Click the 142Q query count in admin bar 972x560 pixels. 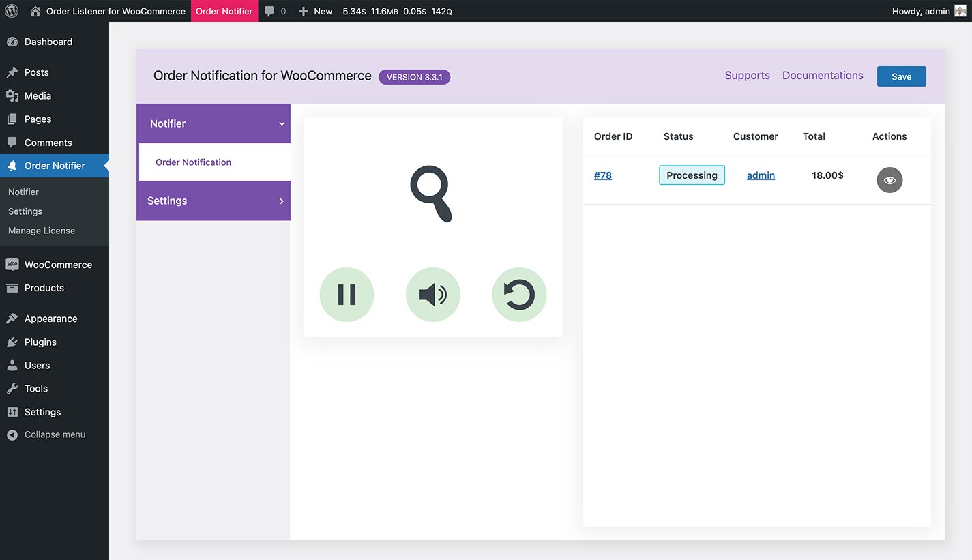click(x=441, y=11)
